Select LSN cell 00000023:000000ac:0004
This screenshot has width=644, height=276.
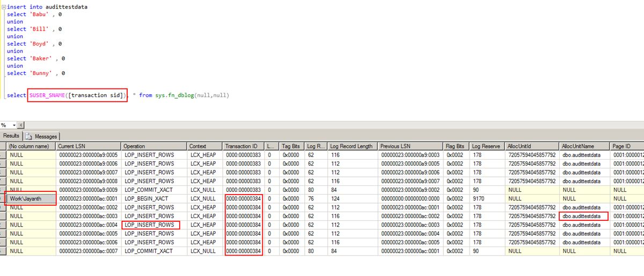point(89,225)
